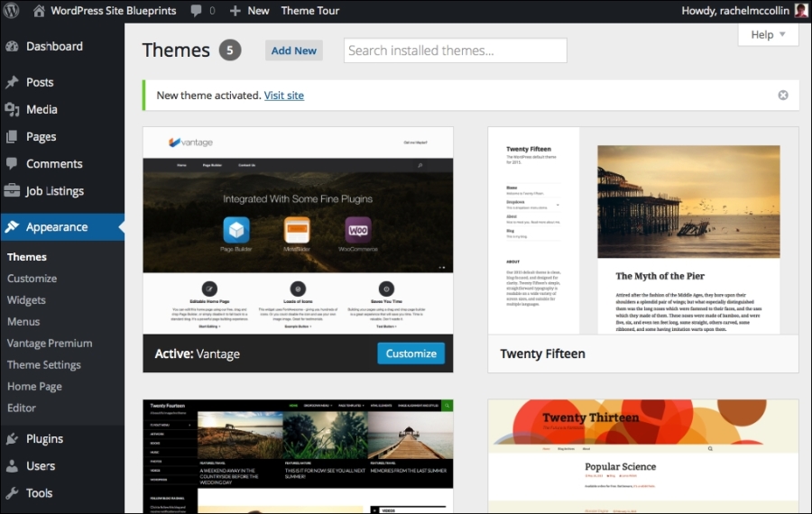Click the themes count badge 5
812x514 pixels.
click(230, 50)
